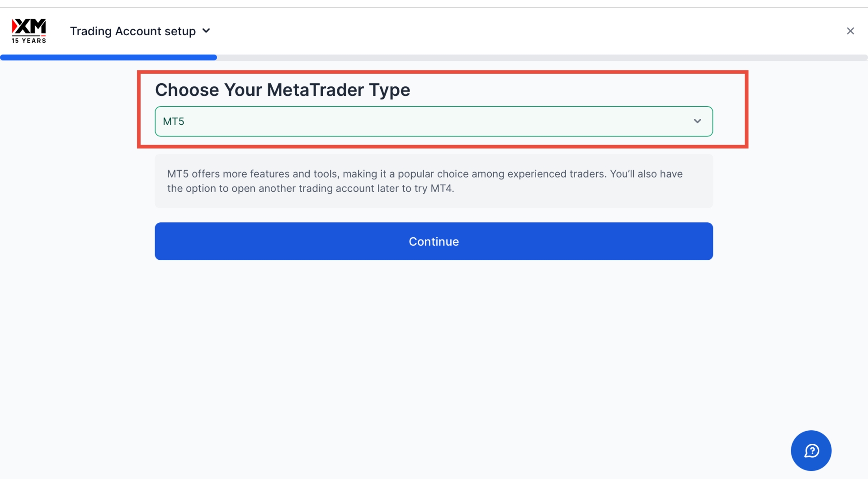Select the MT5 value text in field
This screenshot has width=868, height=479.
(174, 122)
